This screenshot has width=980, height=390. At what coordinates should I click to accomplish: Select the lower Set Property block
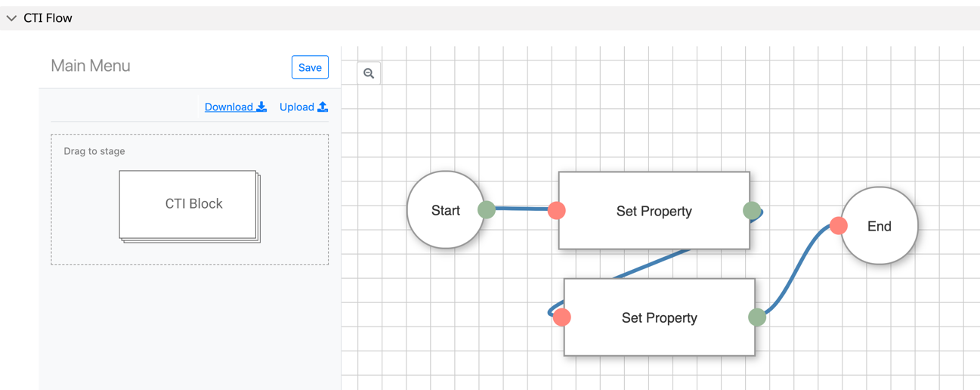click(x=660, y=317)
